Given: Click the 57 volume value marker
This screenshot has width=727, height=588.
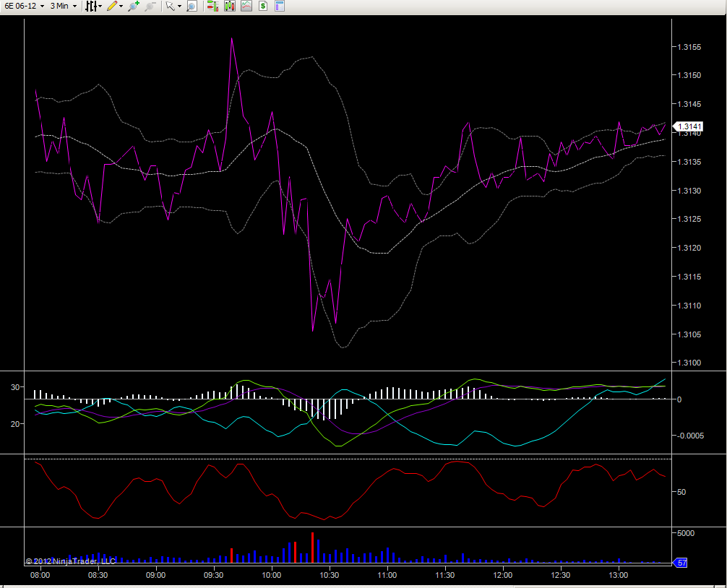Looking at the screenshot, I should [680, 563].
